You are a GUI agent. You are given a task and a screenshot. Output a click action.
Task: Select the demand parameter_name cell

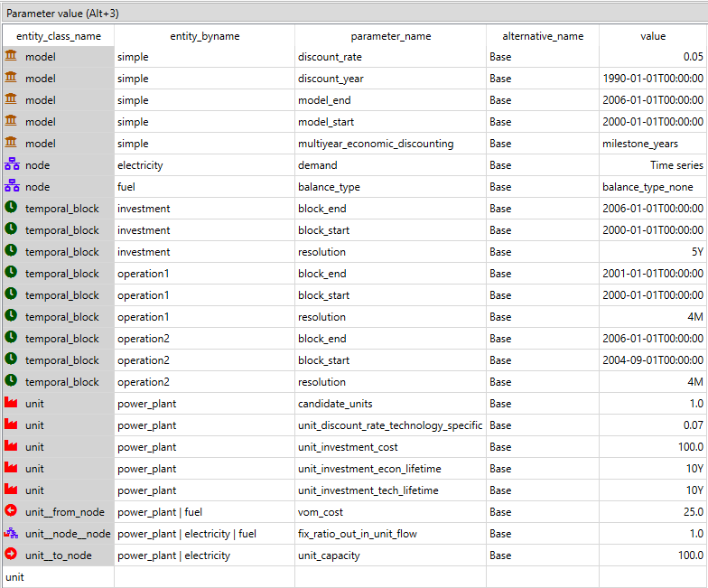[x=390, y=165]
